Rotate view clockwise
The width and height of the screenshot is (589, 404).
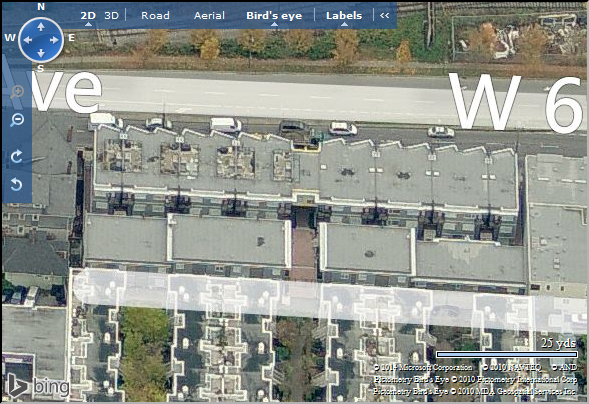(17, 156)
